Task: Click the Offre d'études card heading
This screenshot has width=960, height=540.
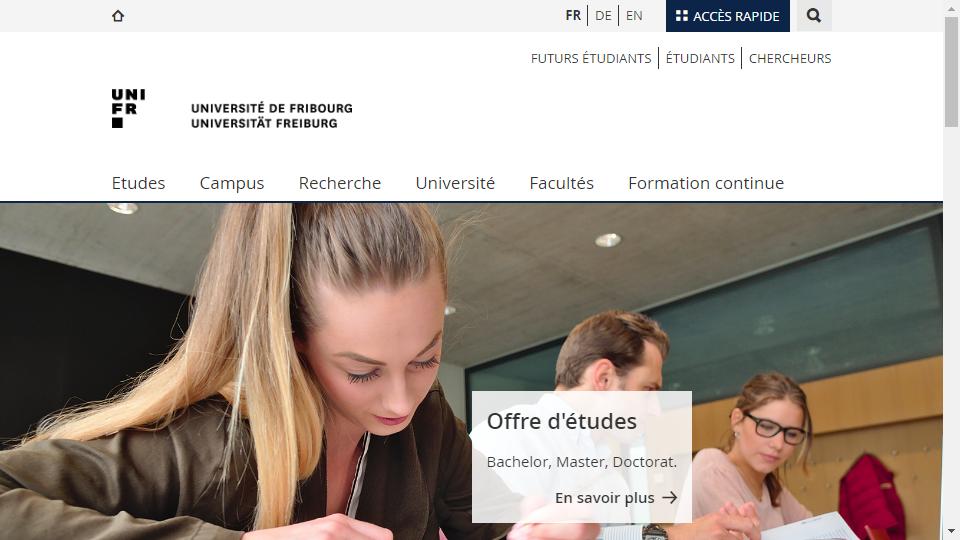Action: pos(561,422)
